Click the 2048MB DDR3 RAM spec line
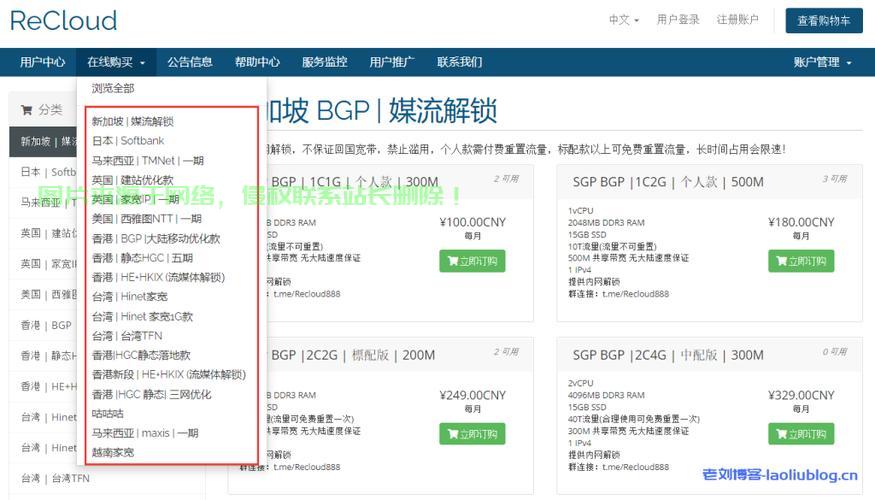Viewport: 875px width, 500px height. [606, 223]
